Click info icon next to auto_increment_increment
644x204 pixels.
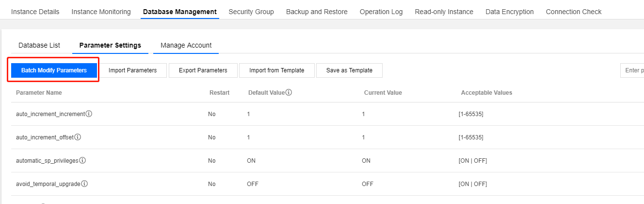89,114
